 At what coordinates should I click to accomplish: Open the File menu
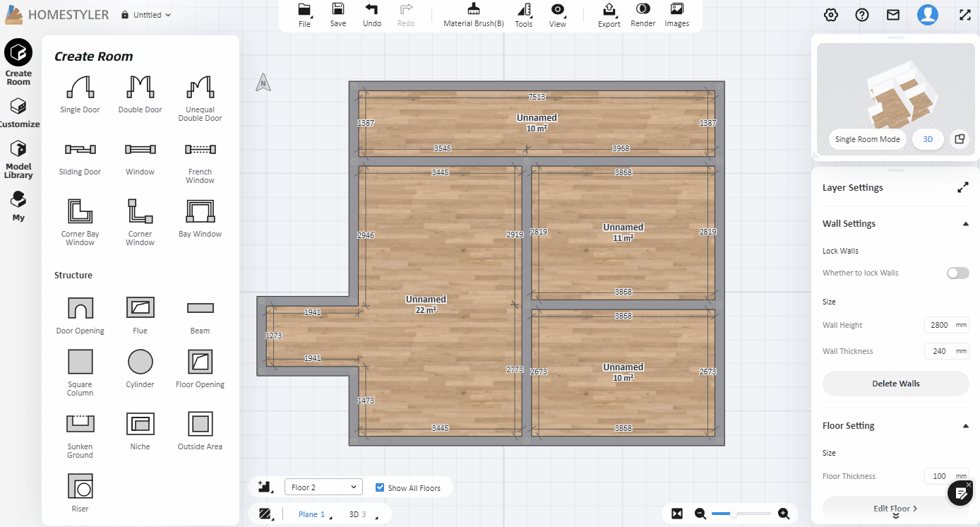304,14
